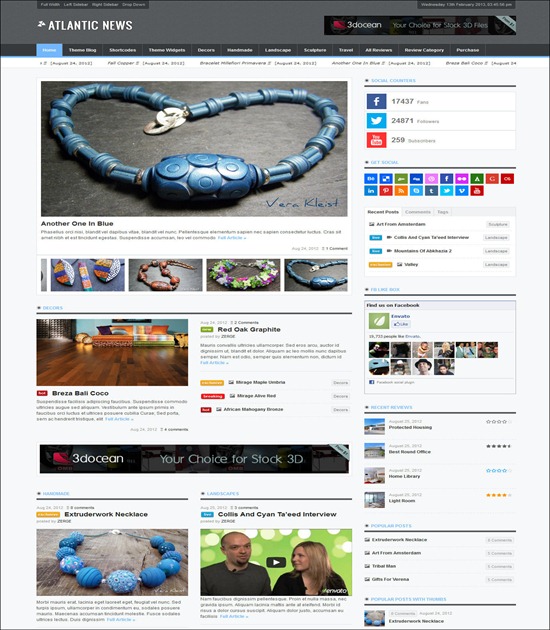550x630 pixels.
Task: Click the LinkedIn icon in Get Social
Action: (x=370, y=190)
